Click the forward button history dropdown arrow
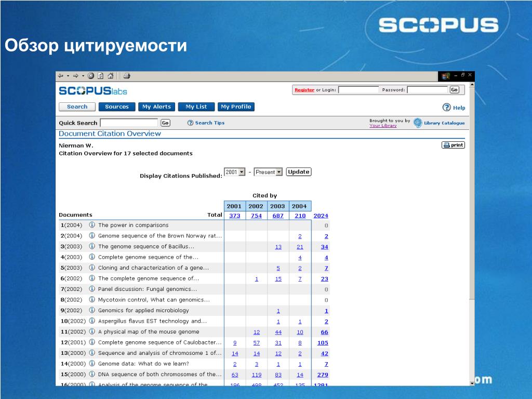This screenshot has width=532, height=399. (83, 76)
